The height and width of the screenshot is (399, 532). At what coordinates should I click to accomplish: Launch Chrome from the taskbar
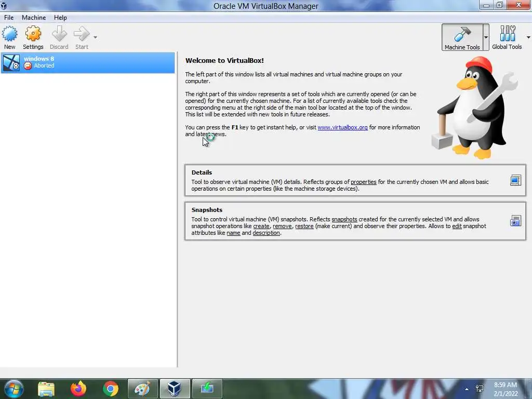point(110,389)
